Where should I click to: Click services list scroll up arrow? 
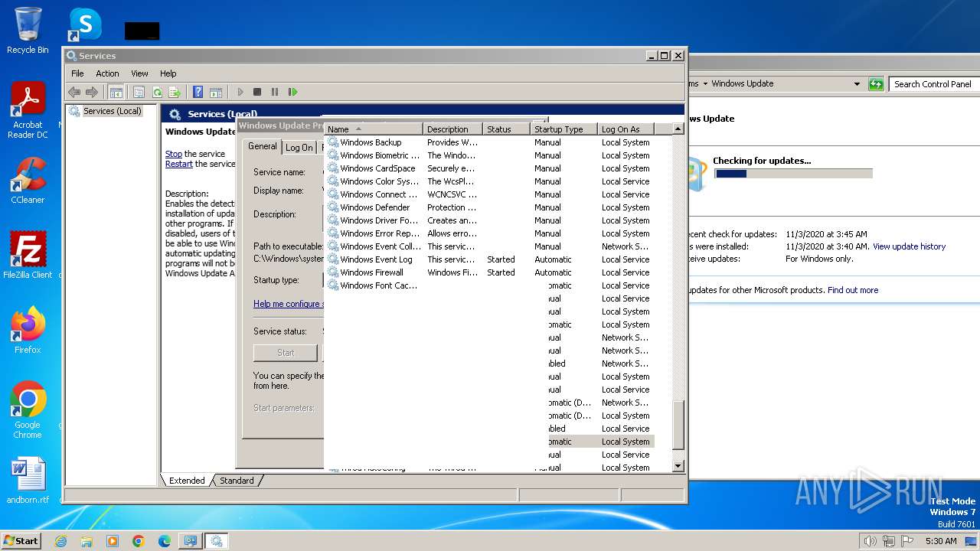pos(678,129)
